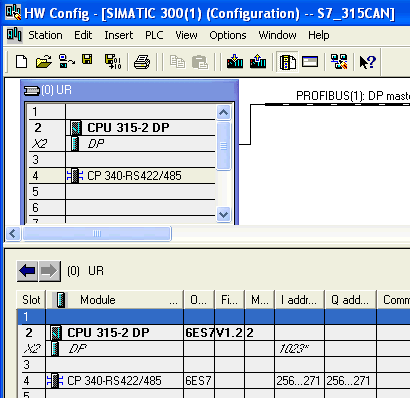Select empty slot 5 in the rack

pos(122,192)
